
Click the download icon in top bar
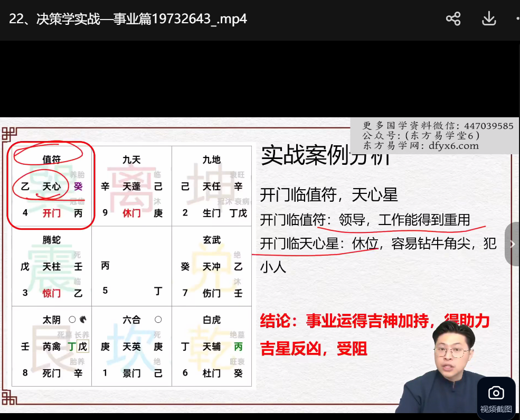(489, 20)
